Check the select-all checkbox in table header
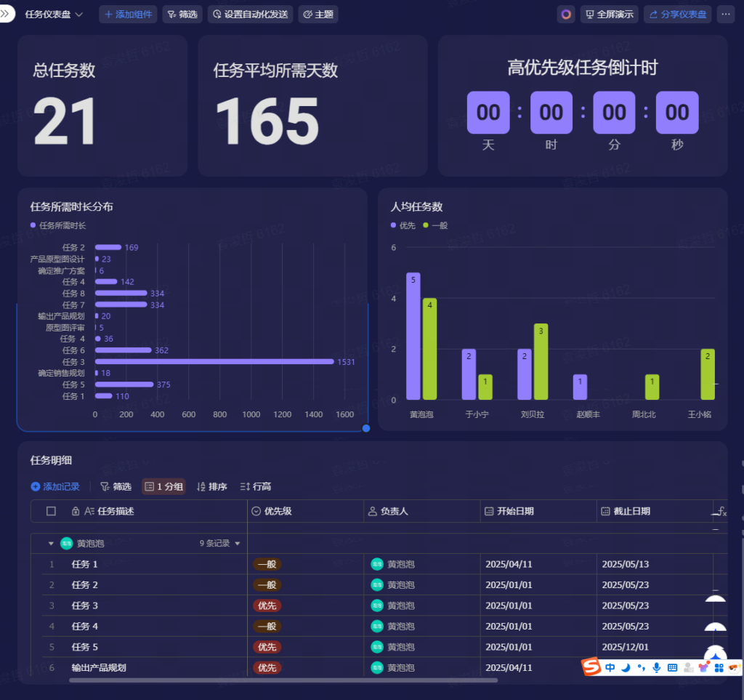This screenshot has width=744, height=700. point(51,512)
